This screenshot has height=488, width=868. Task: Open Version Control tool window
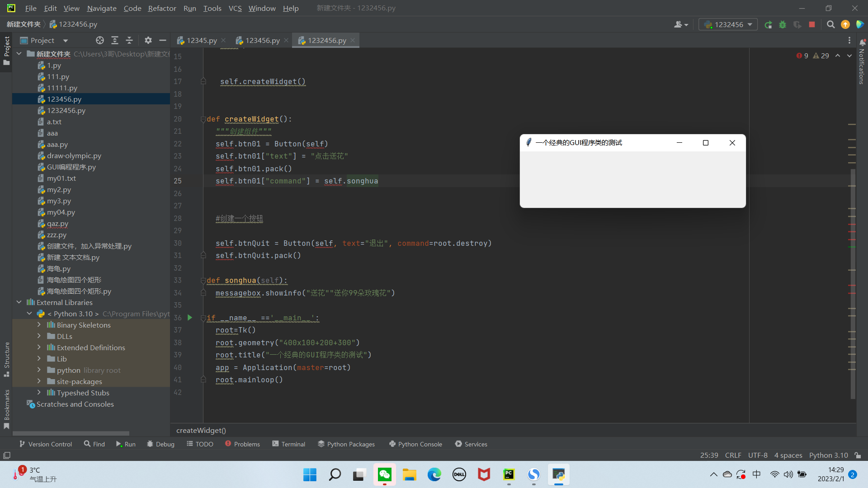point(46,444)
